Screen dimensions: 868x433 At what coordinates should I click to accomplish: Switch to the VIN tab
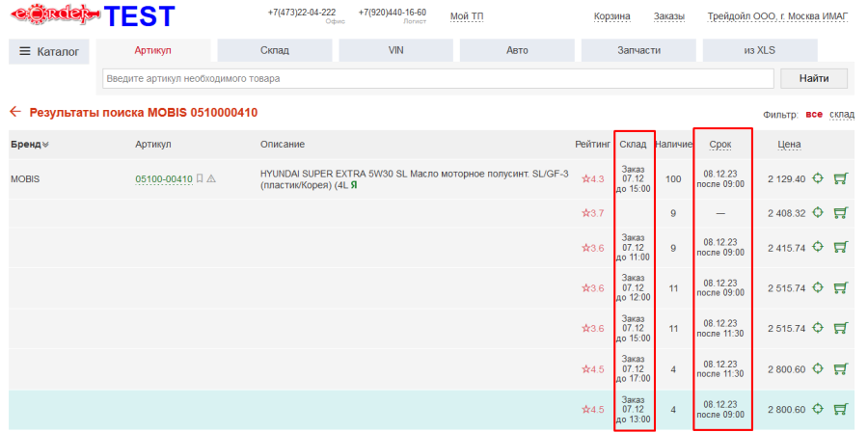[395, 50]
